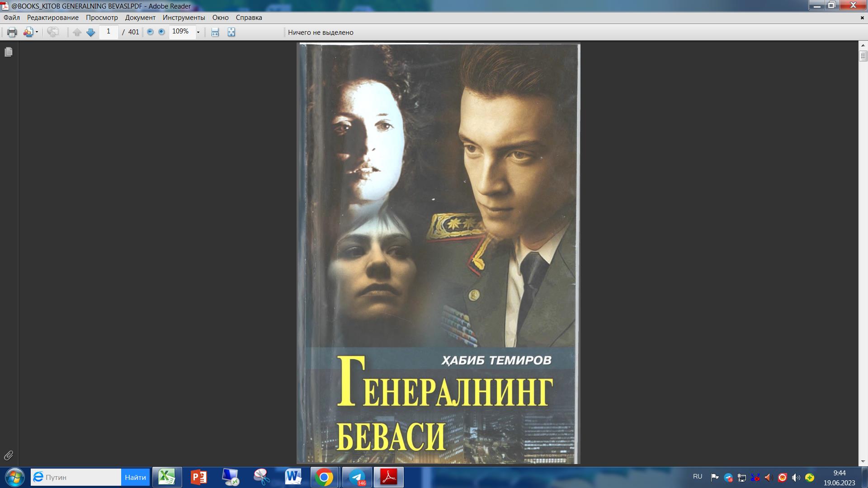Click the Найти search button

[135, 477]
